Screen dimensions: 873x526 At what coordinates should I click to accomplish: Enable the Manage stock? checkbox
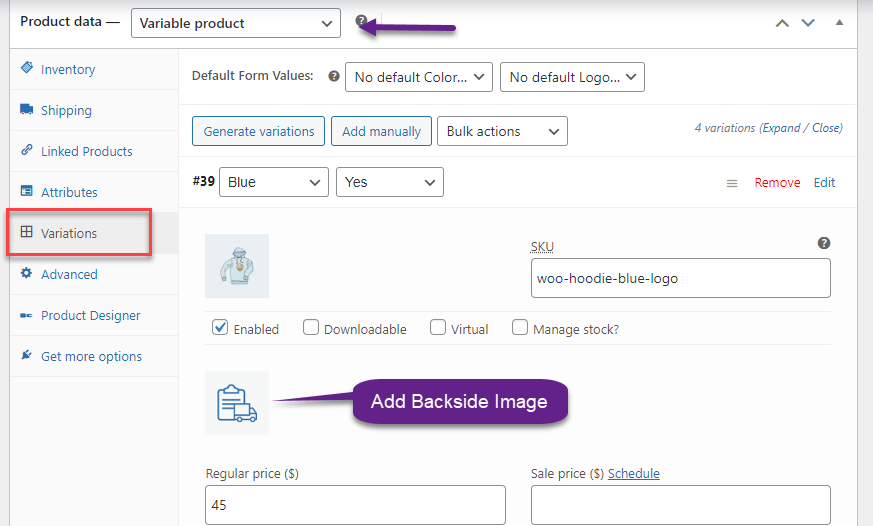[519, 327]
